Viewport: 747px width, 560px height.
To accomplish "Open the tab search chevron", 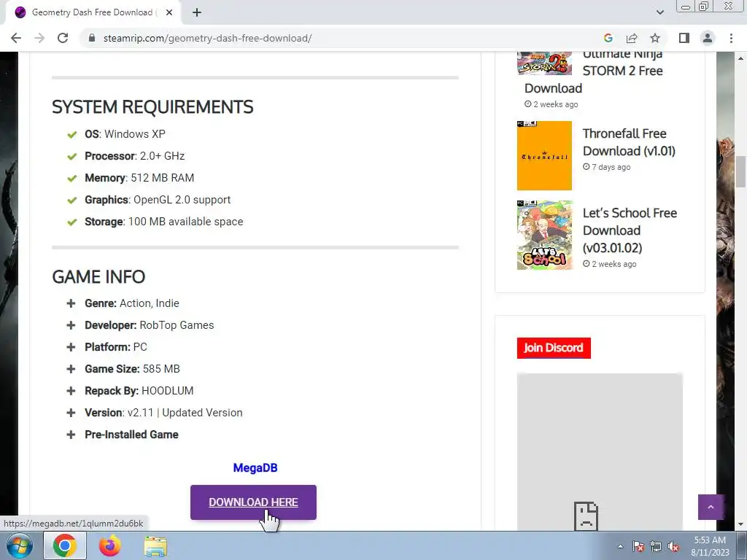I will pyautogui.click(x=659, y=12).
